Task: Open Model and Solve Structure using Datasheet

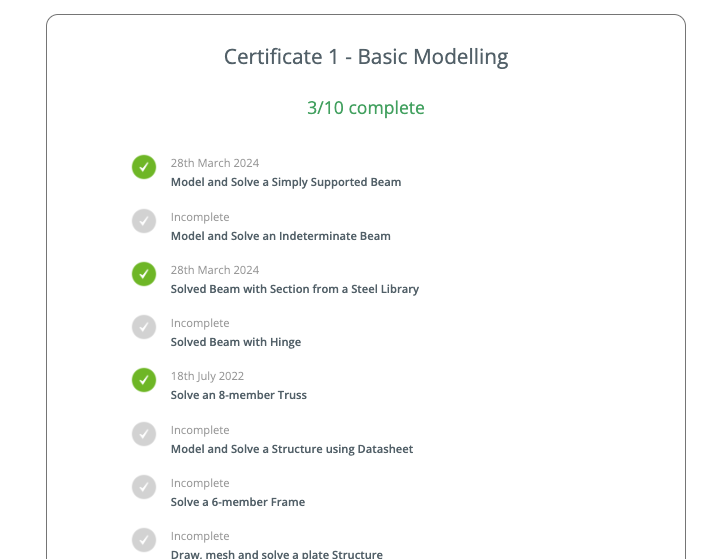Action: click(x=292, y=449)
